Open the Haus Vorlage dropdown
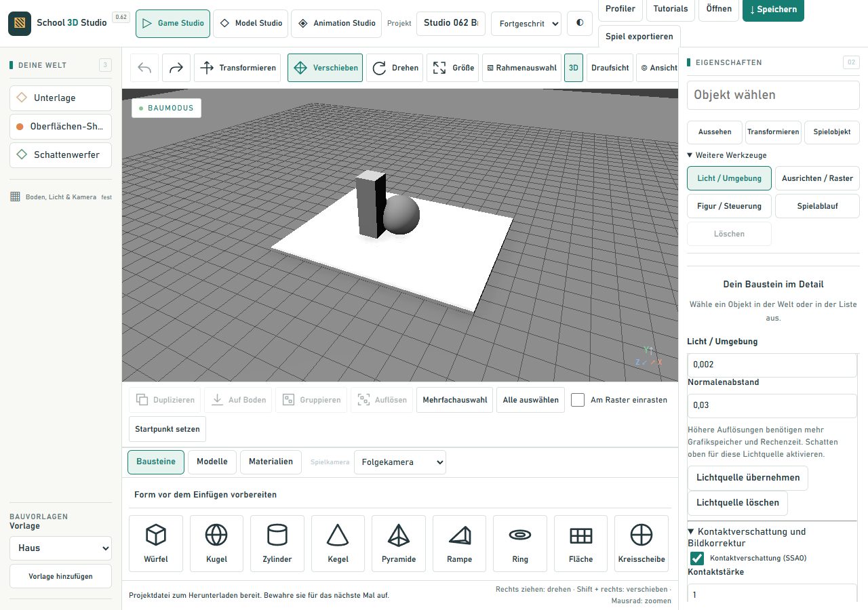This screenshot has height=610, width=868. [61, 548]
